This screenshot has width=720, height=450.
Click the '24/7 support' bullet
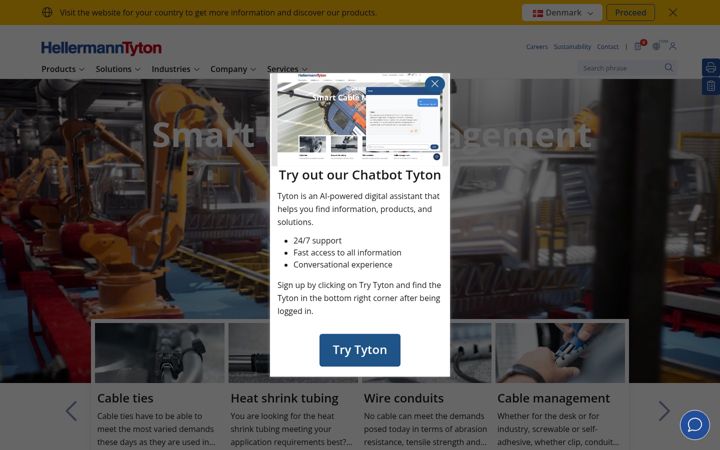(x=317, y=241)
